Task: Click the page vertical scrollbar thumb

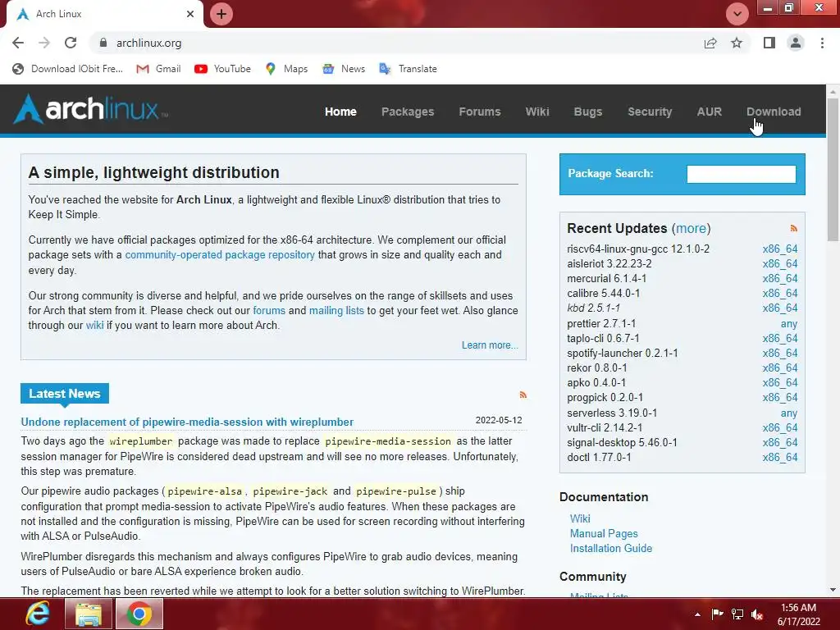Action: (x=833, y=169)
